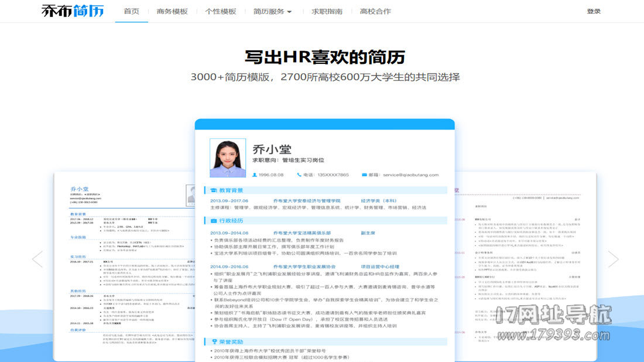Show previous template with left arrow

click(37, 259)
